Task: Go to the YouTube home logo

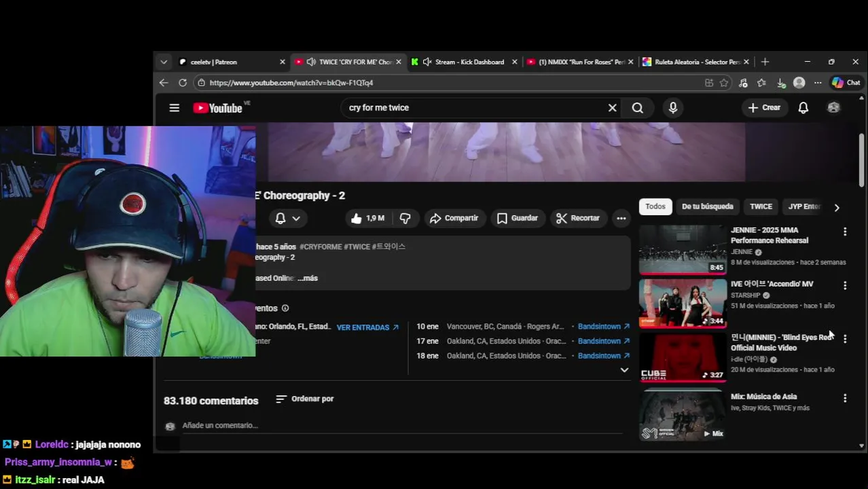Action: 217,108
